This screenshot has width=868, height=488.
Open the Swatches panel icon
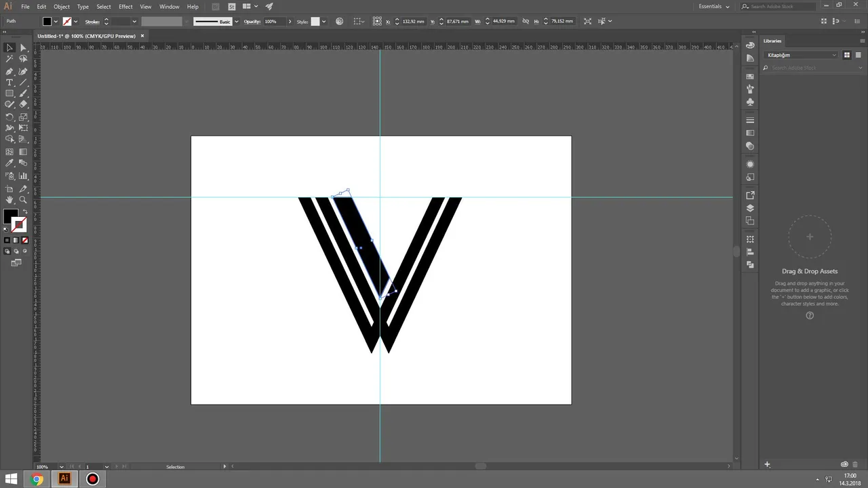(750, 77)
